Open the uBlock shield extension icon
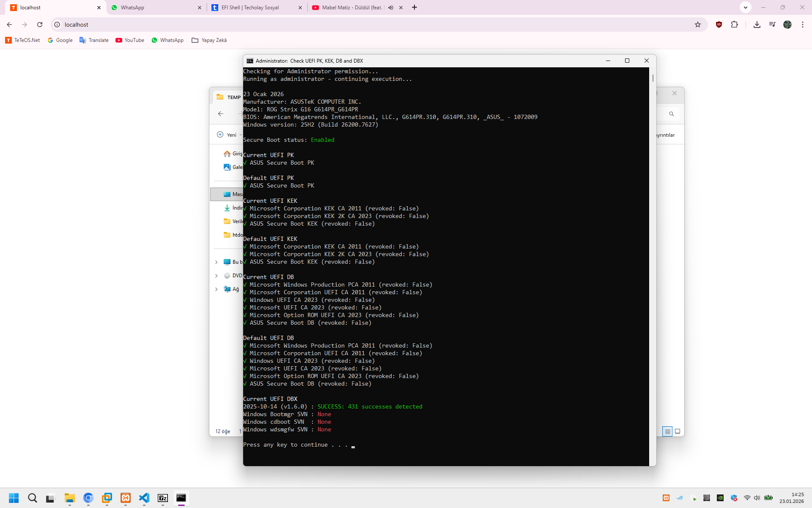The height and width of the screenshot is (508, 812). point(719,25)
